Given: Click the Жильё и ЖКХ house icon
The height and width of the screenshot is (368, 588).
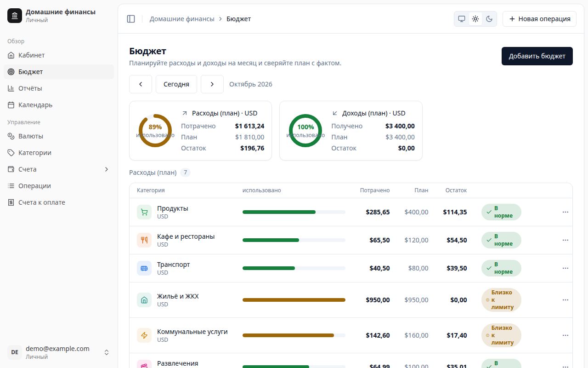Looking at the screenshot, I should (x=144, y=300).
